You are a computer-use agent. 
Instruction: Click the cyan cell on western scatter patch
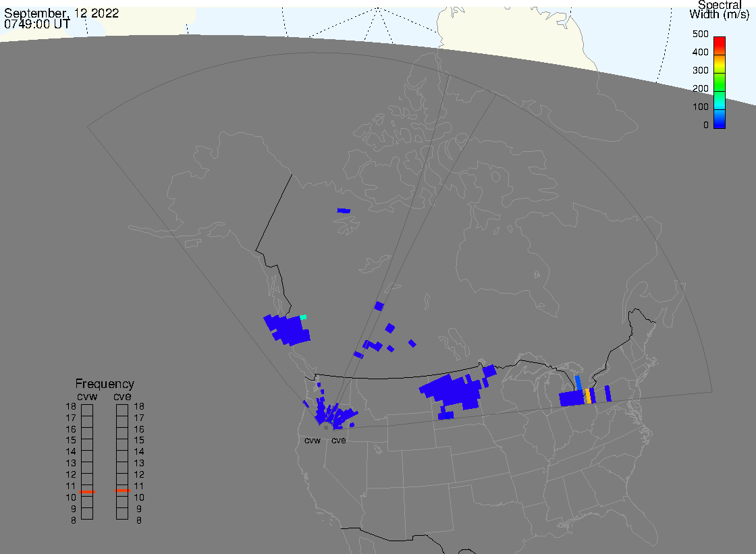303,316
